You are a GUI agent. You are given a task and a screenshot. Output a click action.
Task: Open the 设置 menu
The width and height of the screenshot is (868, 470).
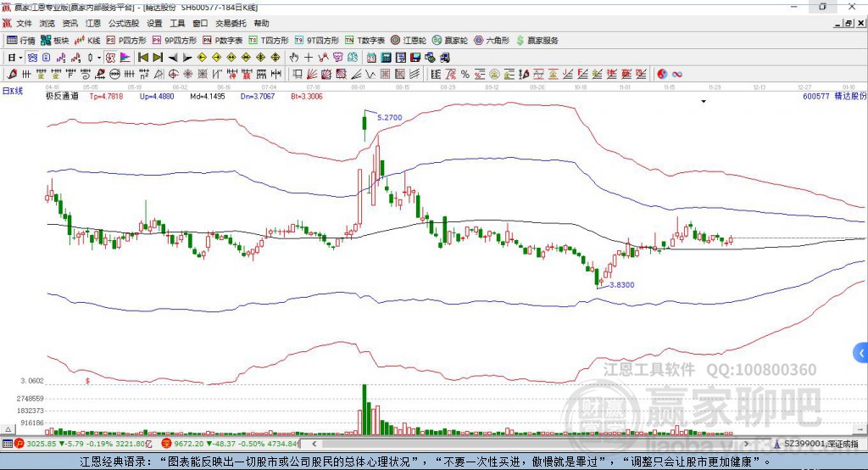[x=154, y=23]
